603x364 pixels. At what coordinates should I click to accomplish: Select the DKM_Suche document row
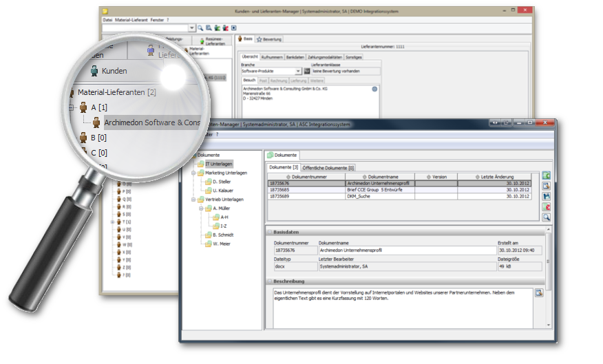point(399,196)
